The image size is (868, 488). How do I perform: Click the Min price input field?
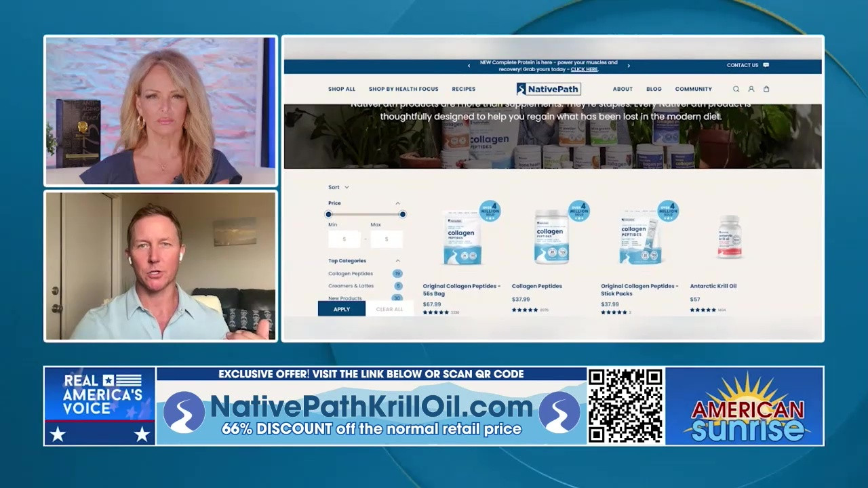[x=344, y=239]
